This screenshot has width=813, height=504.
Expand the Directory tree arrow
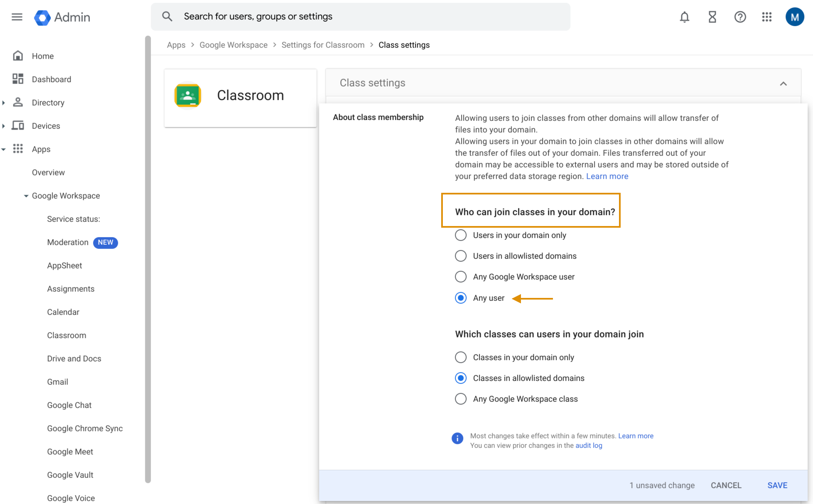pos(4,103)
